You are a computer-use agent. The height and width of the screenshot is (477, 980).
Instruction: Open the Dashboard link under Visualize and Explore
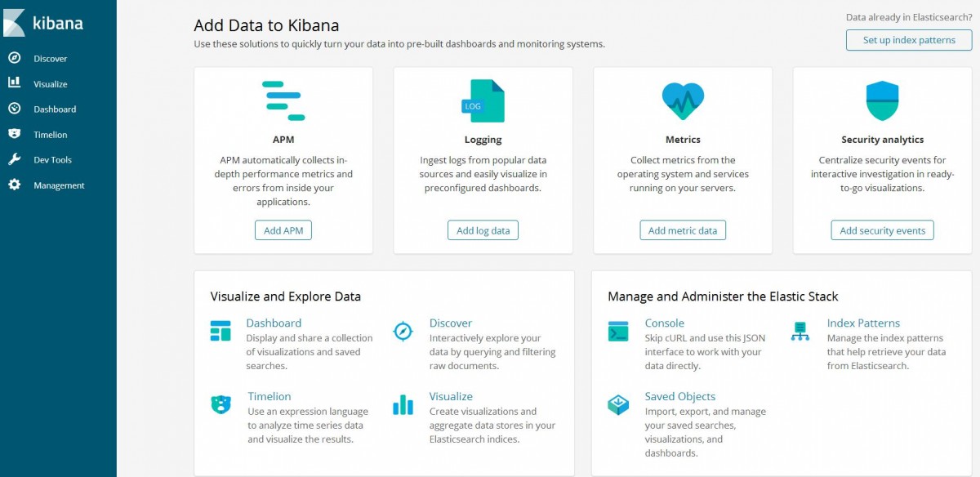pos(274,323)
